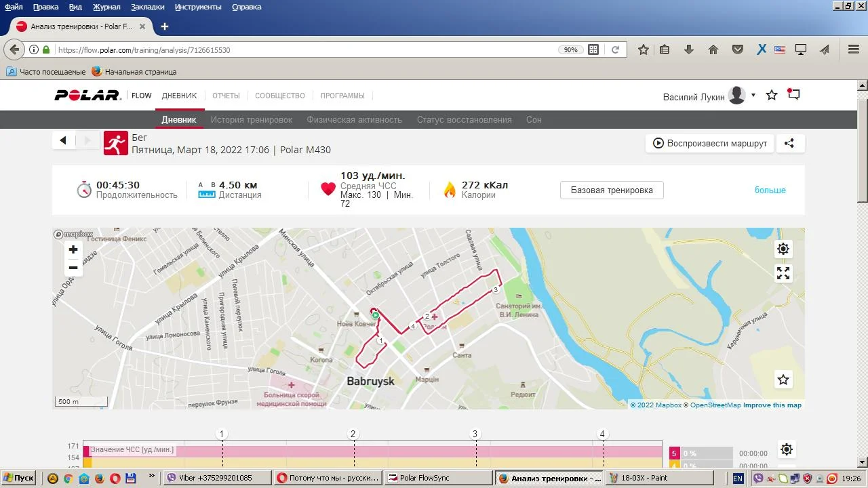
Task: Click the blue X extension icon
Action: [x=762, y=49]
